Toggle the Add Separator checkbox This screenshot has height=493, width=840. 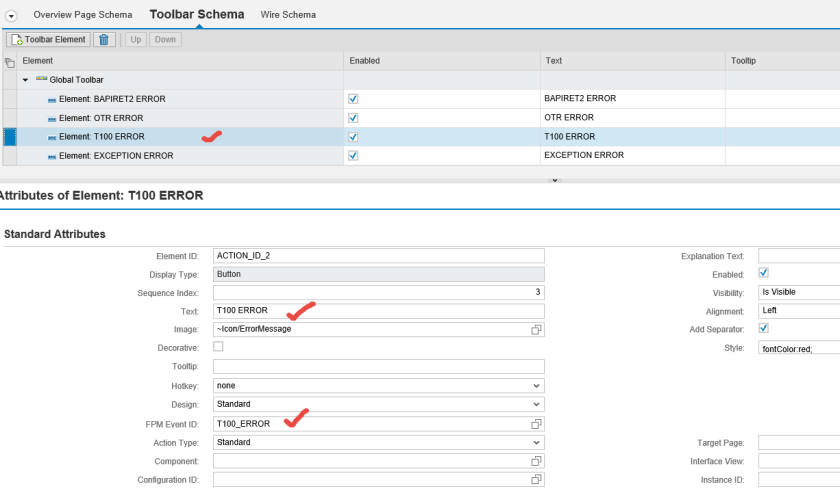tap(763, 328)
